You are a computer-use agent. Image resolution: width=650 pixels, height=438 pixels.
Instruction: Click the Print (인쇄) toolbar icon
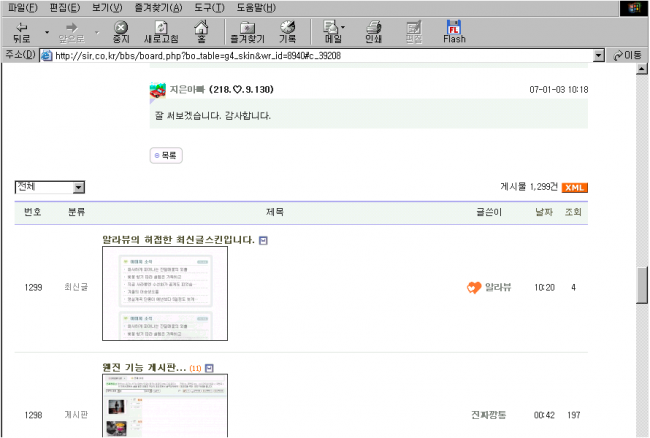click(x=373, y=31)
